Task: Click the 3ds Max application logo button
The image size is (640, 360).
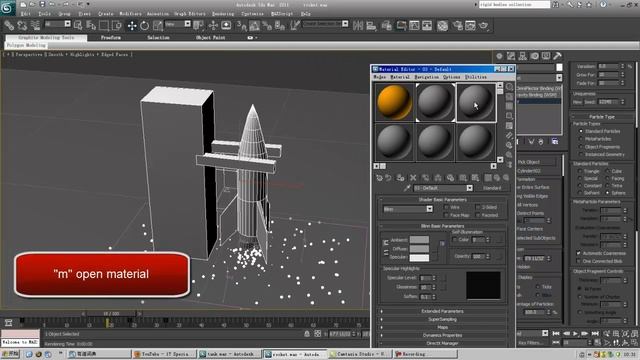Action: tap(7, 7)
